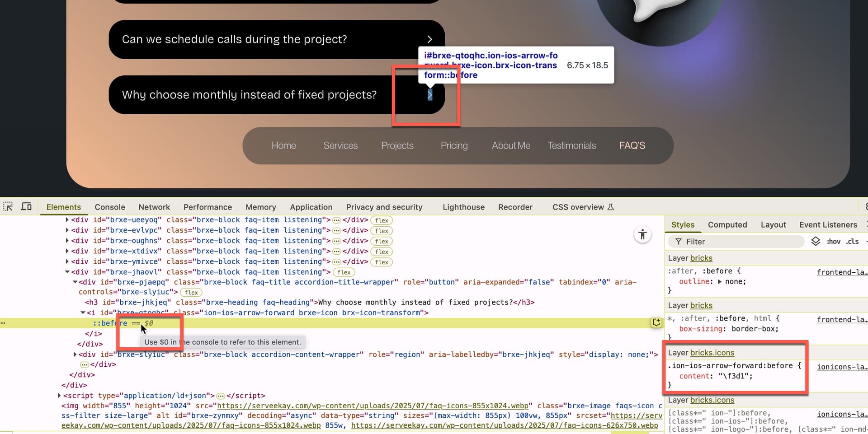This screenshot has height=434, width=868.
Task: Open the Recorder tab
Action: tap(515, 207)
